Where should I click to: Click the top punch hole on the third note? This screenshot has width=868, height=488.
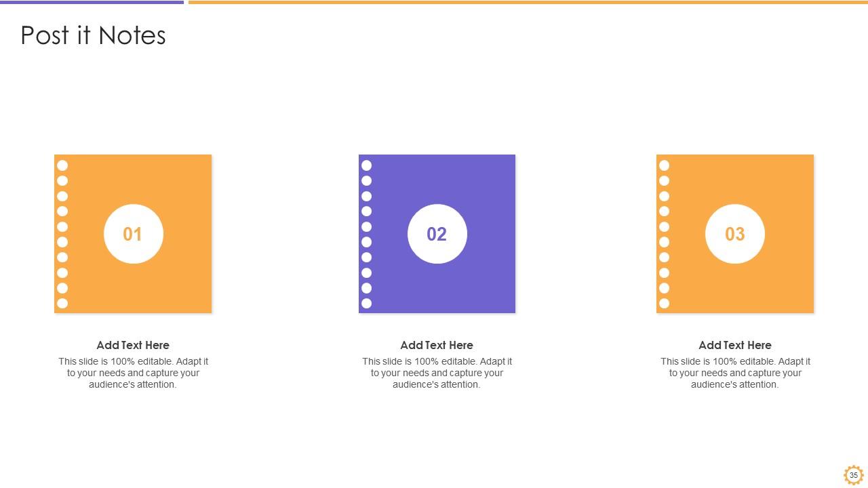pos(665,165)
